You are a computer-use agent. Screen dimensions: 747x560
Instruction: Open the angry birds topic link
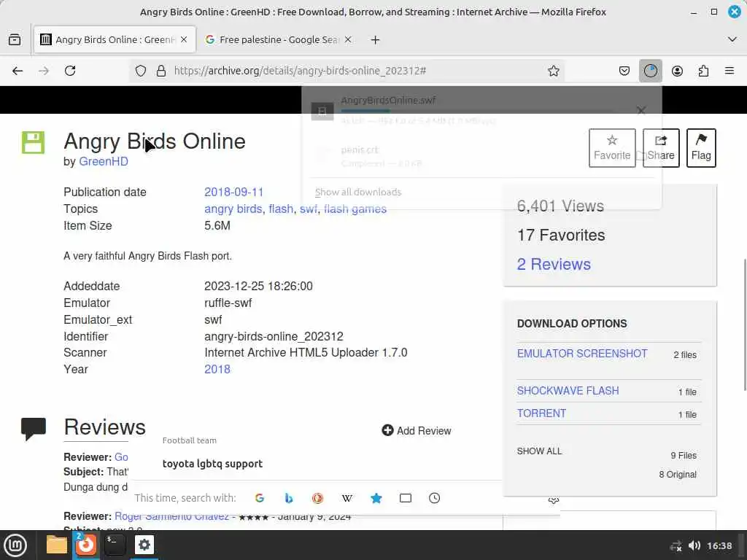click(x=233, y=209)
